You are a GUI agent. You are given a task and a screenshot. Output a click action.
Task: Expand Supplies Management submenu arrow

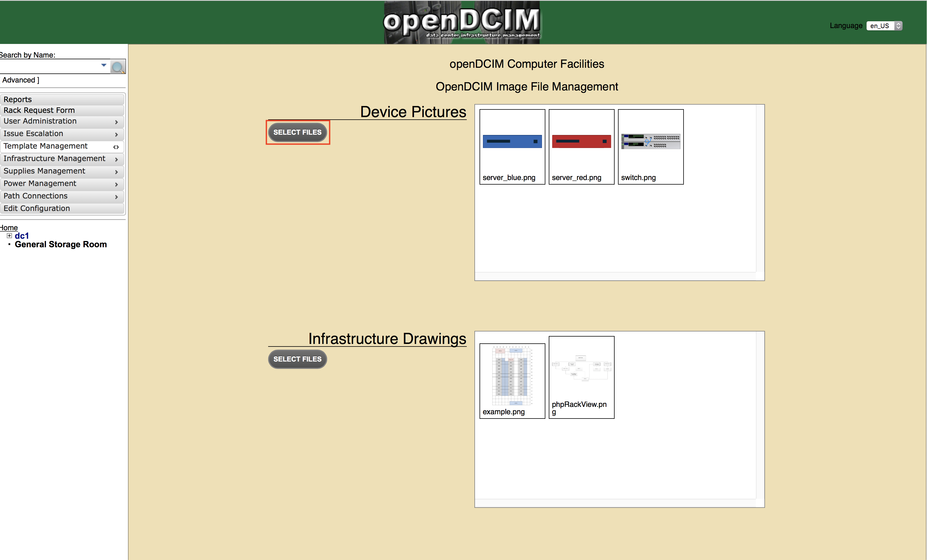click(116, 172)
